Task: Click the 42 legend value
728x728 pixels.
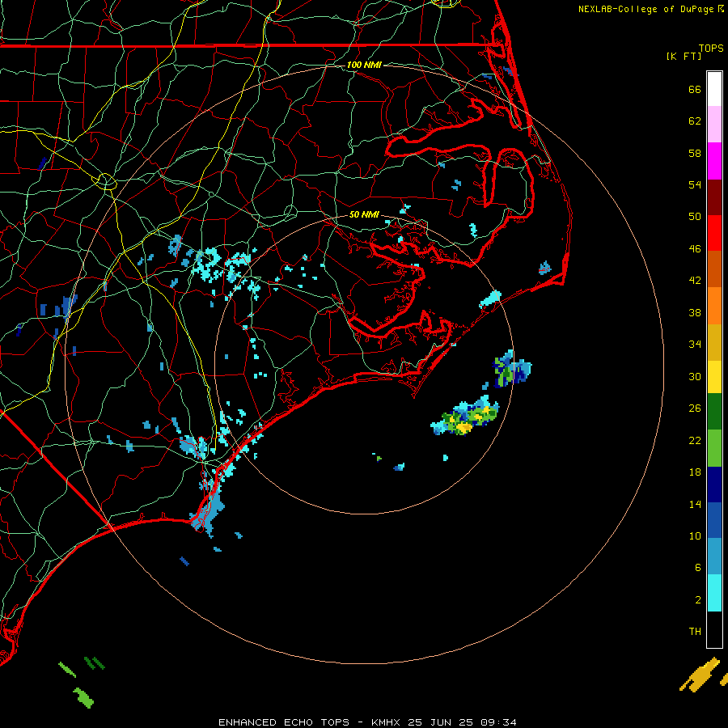Action: 695,281
